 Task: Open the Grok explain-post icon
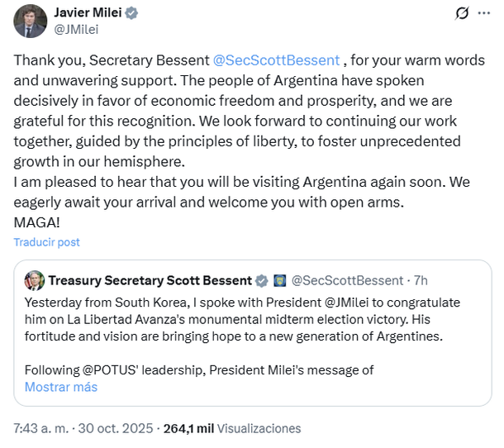(463, 15)
